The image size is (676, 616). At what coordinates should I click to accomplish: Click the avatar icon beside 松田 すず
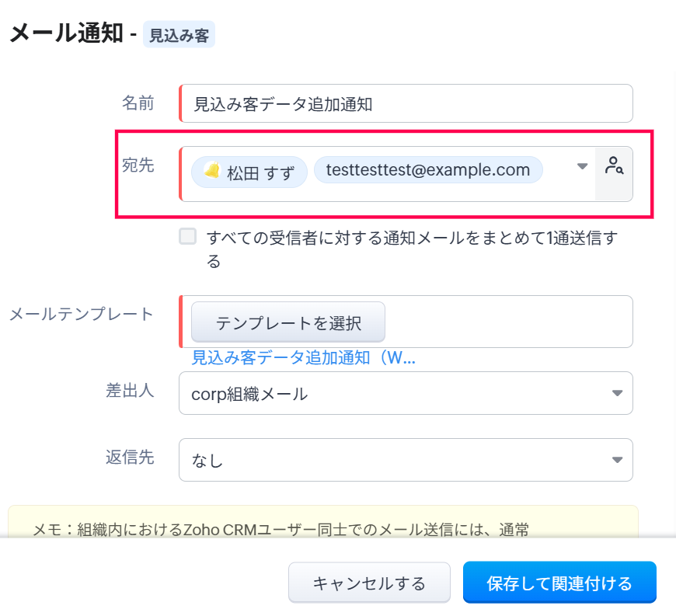click(211, 171)
